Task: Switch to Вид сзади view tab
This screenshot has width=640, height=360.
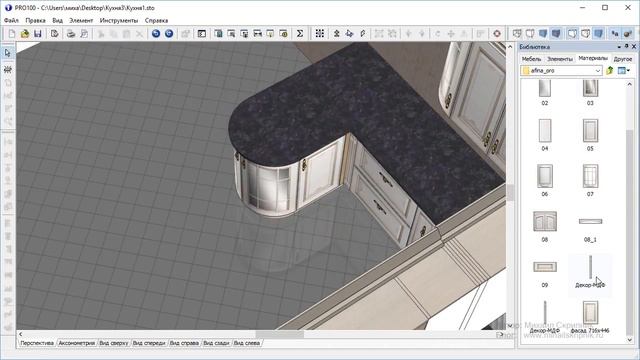Action: click(x=216, y=343)
